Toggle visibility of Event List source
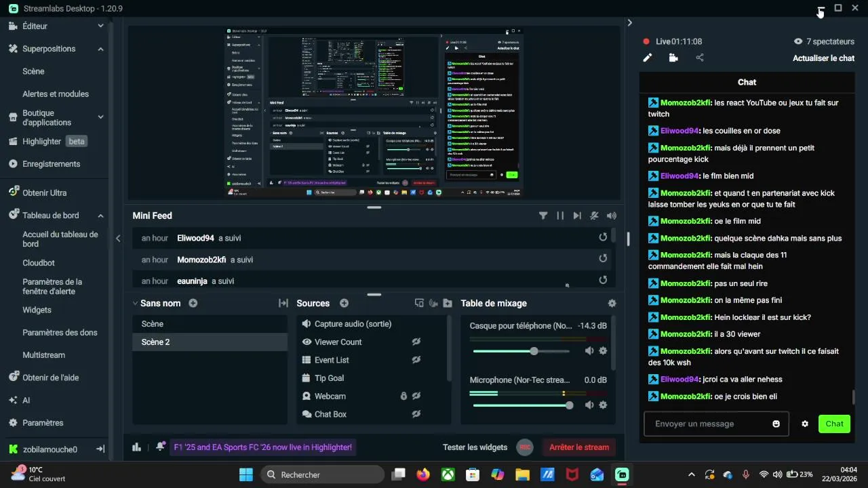 [416, 360]
